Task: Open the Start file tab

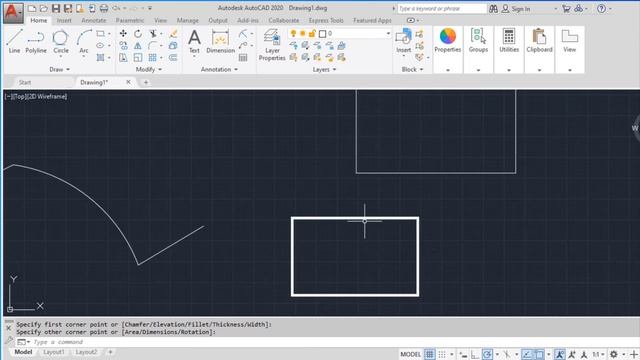Action: click(24, 82)
